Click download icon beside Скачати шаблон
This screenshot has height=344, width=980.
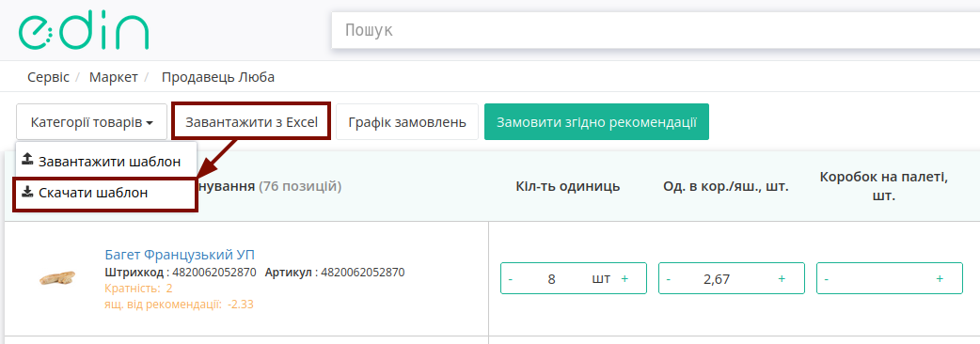click(27, 192)
